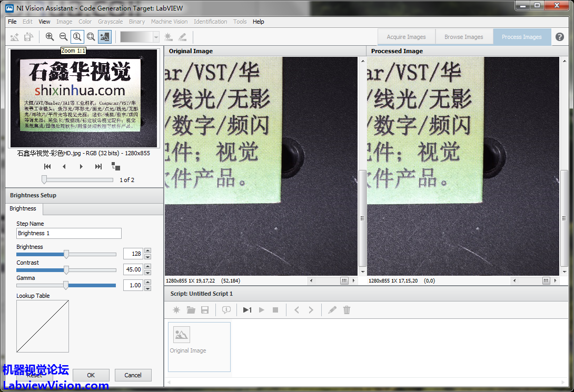Go to the next image

[81, 167]
